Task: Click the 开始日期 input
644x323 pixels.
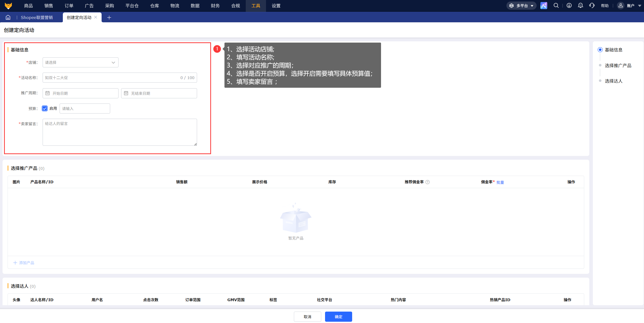Action: [80, 93]
